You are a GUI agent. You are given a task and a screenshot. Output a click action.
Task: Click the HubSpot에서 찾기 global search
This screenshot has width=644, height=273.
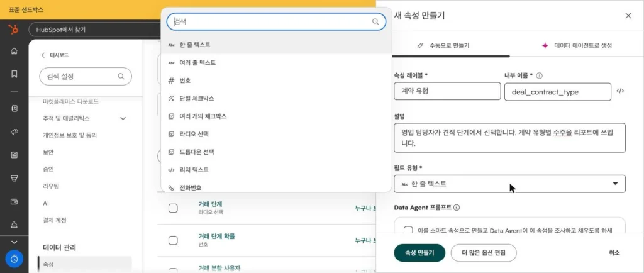(94, 30)
